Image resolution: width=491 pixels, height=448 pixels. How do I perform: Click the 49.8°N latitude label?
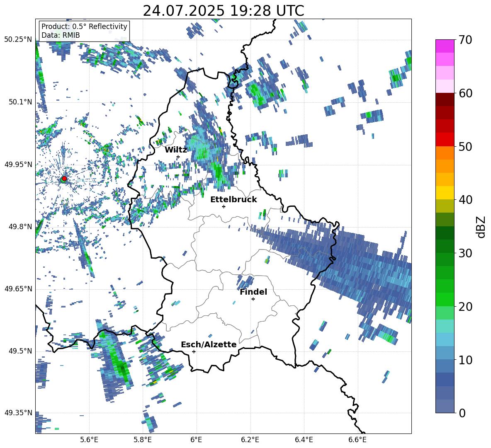(20, 226)
